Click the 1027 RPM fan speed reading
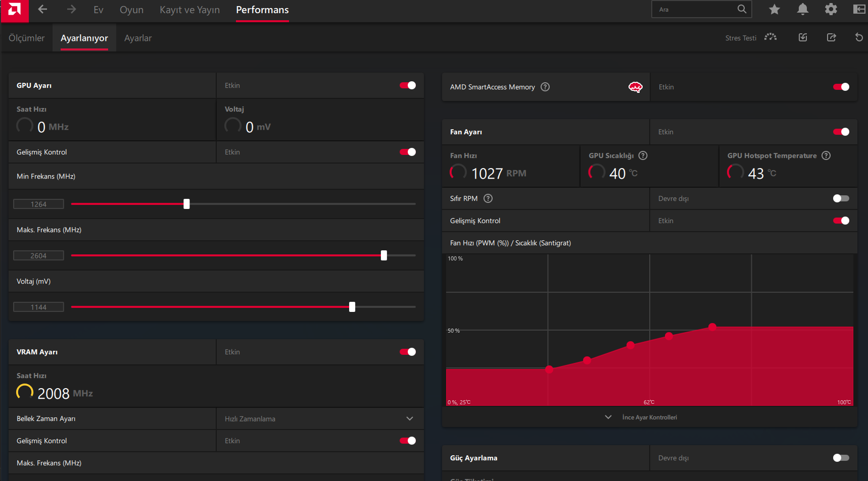This screenshot has height=481, width=868. 499,173
